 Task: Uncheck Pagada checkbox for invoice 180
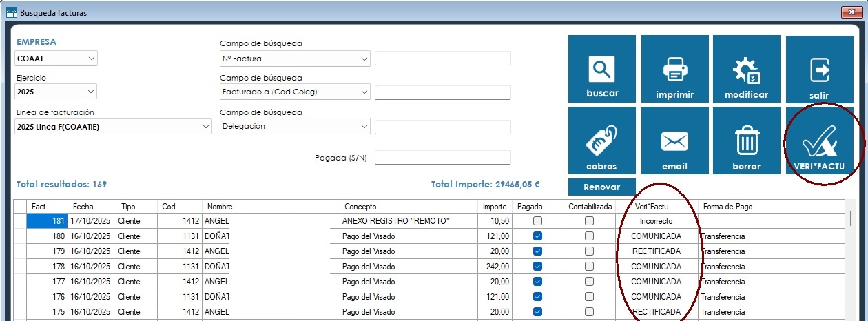(537, 236)
